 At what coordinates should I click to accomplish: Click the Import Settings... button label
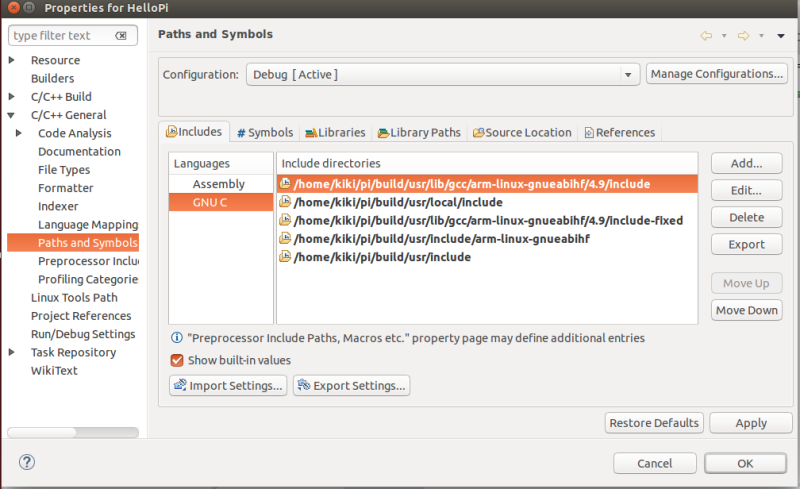tap(236, 386)
